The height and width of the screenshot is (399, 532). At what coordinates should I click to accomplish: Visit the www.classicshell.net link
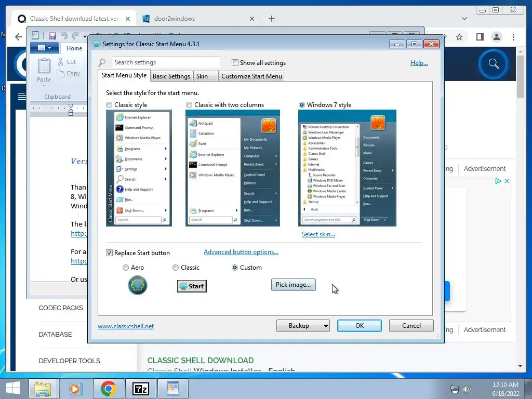point(126,326)
